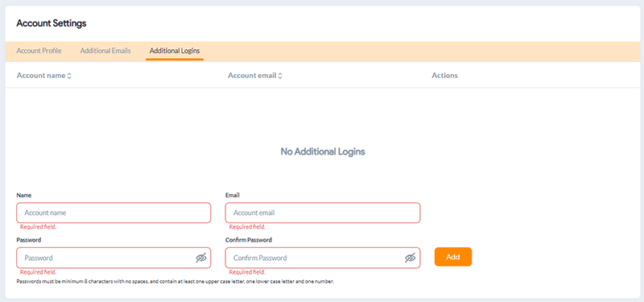The image size is (644, 302).
Task: Sort by Account name arrows
Action: [69, 76]
